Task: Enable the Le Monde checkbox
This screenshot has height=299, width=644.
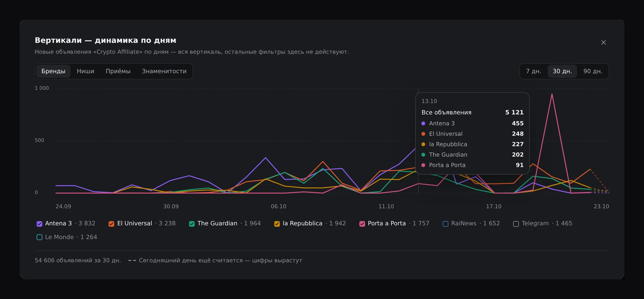Action: [x=40, y=237]
